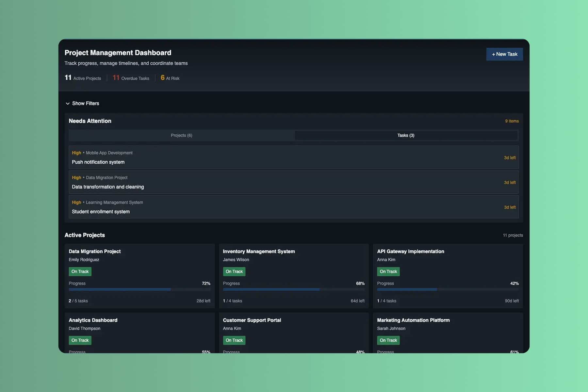Click the 2 / 5 tasks count
Image resolution: width=588 pixels, height=392 pixels.
click(x=78, y=301)
